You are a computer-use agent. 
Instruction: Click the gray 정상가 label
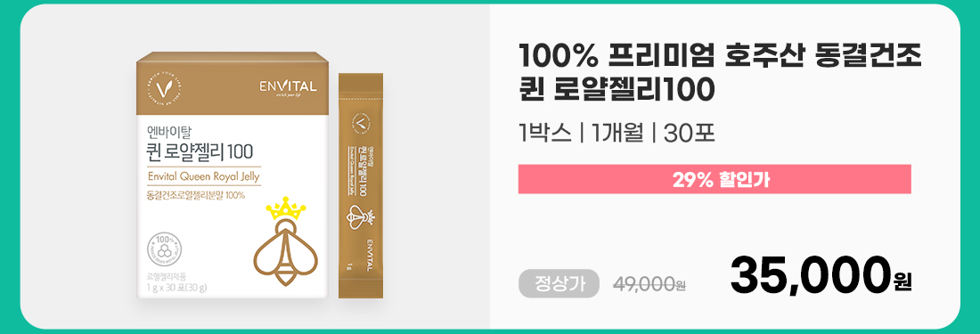point(559,284)
